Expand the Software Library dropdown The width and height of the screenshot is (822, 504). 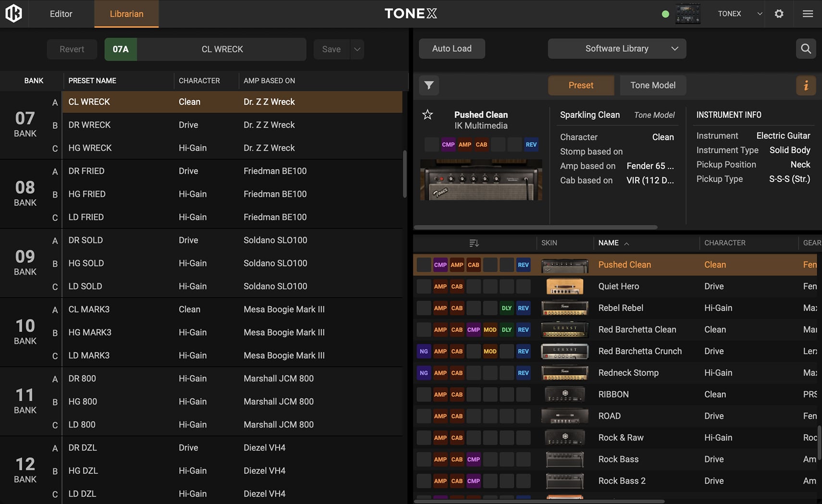[x=617, y=49]
